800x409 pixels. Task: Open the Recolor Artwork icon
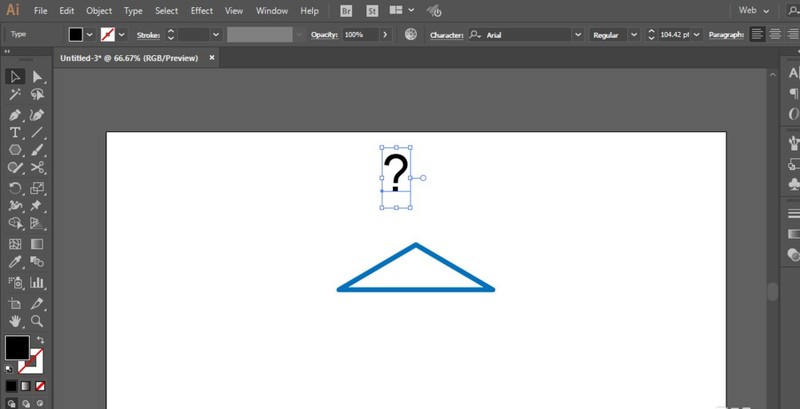411,34
